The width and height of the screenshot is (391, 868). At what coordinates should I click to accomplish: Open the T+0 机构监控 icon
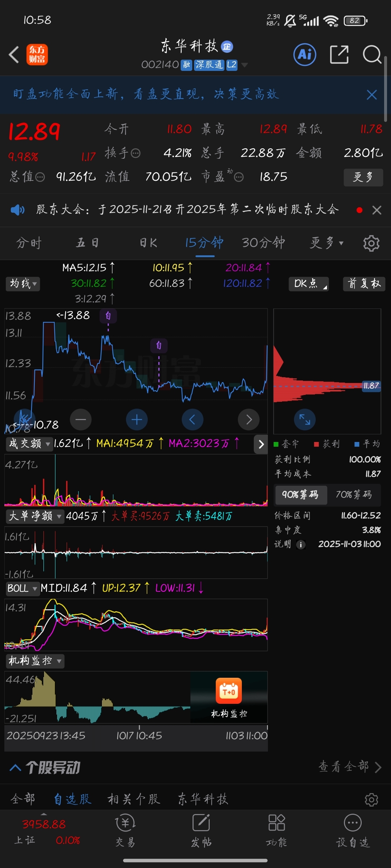click(x=229, y=691)
